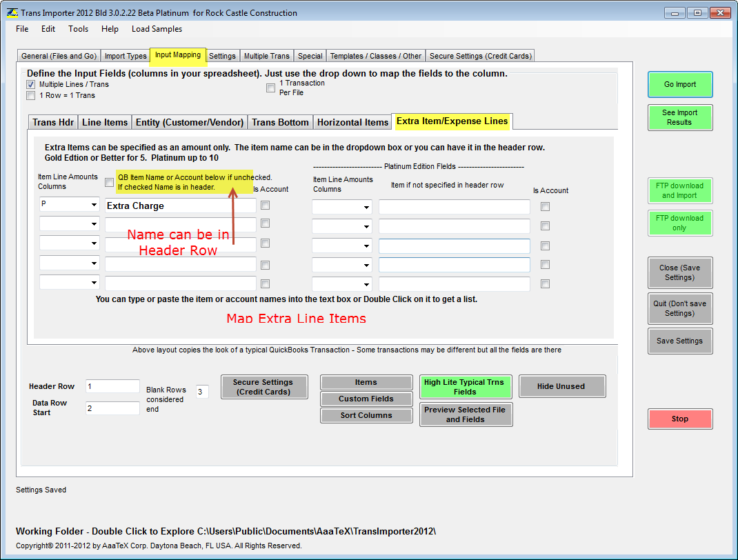This screenshot has height=560, width=738.
Task: Click the Hide Unused button
Action: pyautogui.click(x=562, y=386)
